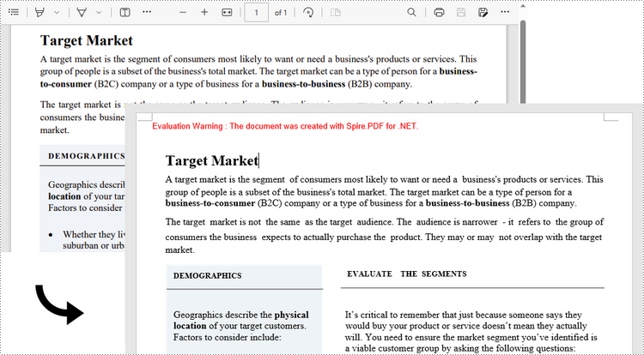Click the Save icon in the toolbar
644x355 pixels.
(461, 12)
